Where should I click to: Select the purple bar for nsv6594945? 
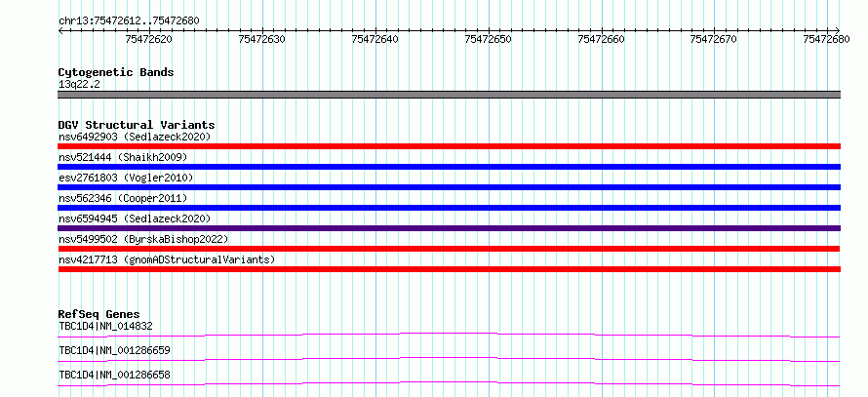tap(449, 228)
